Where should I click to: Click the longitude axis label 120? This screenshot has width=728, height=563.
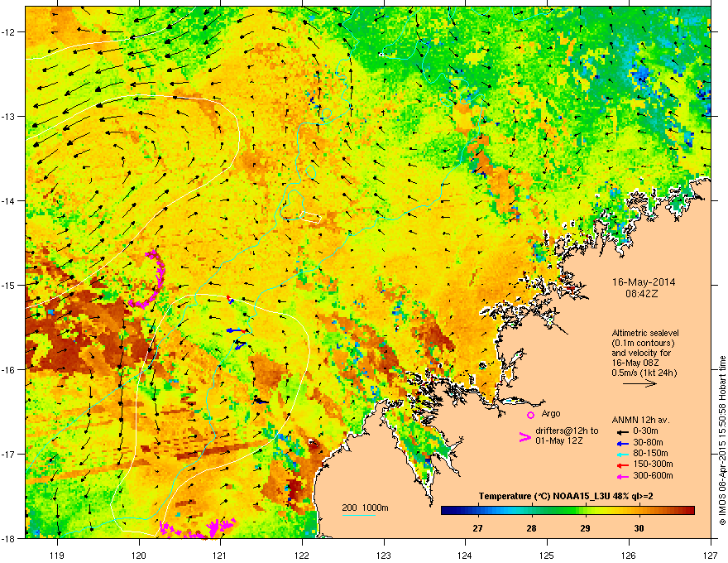[139, 555]
